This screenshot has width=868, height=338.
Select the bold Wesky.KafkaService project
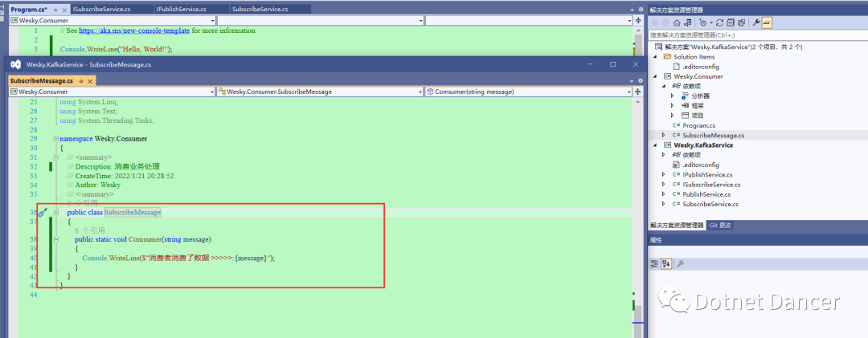(x=703, y=145)
